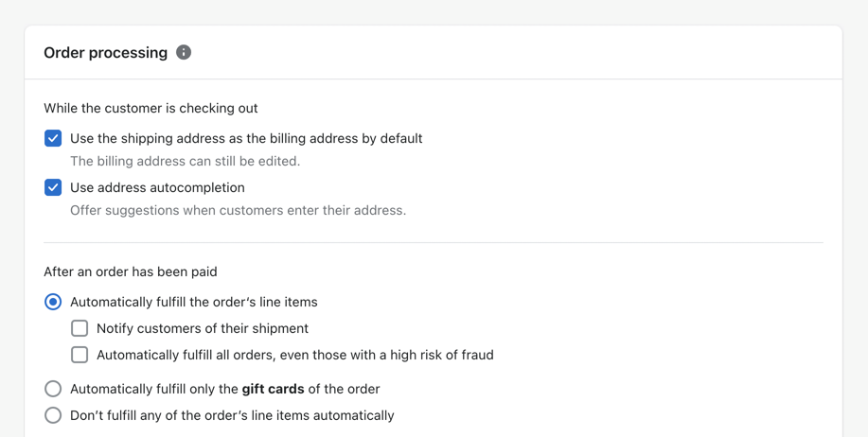Choose the fulfill only gift cards radio button
Image resolution: width=868 pixels, height=437 pixels.
coord(53,389)
